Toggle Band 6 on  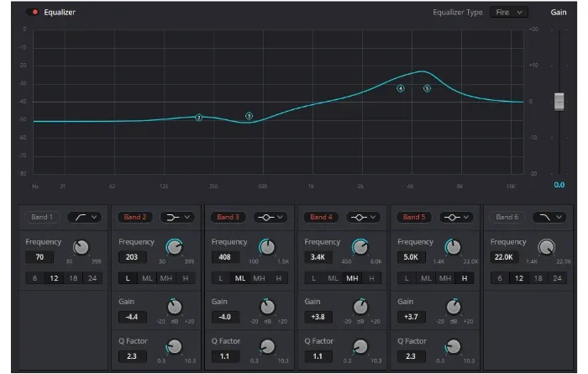507,217
